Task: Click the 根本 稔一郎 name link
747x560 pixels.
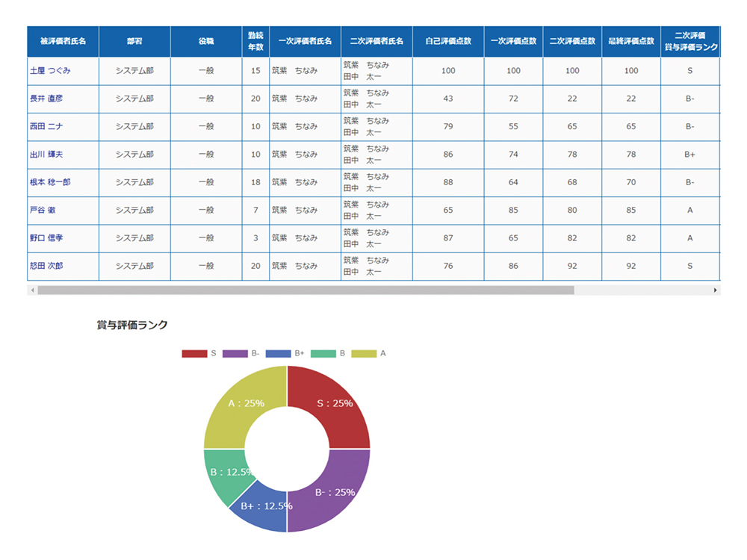Action: (50, 182)
